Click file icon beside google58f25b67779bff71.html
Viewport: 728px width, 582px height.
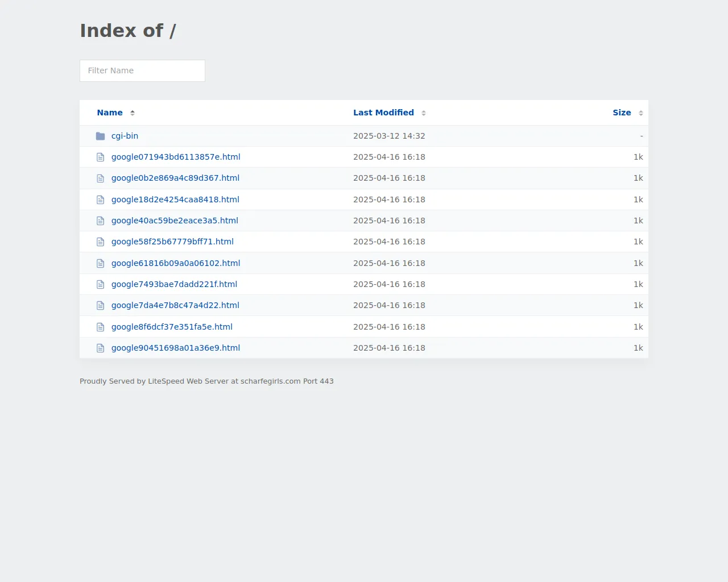(x=101, y=242)
